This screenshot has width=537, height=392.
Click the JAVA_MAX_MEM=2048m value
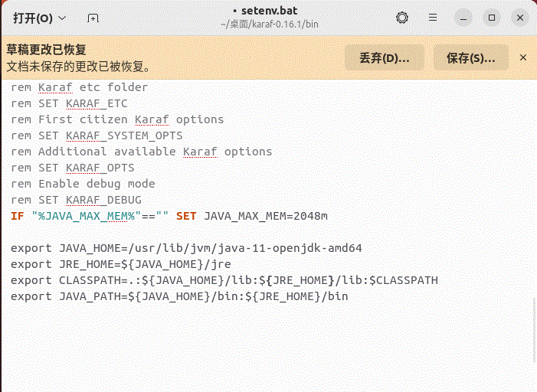click(x=266, y=217)
